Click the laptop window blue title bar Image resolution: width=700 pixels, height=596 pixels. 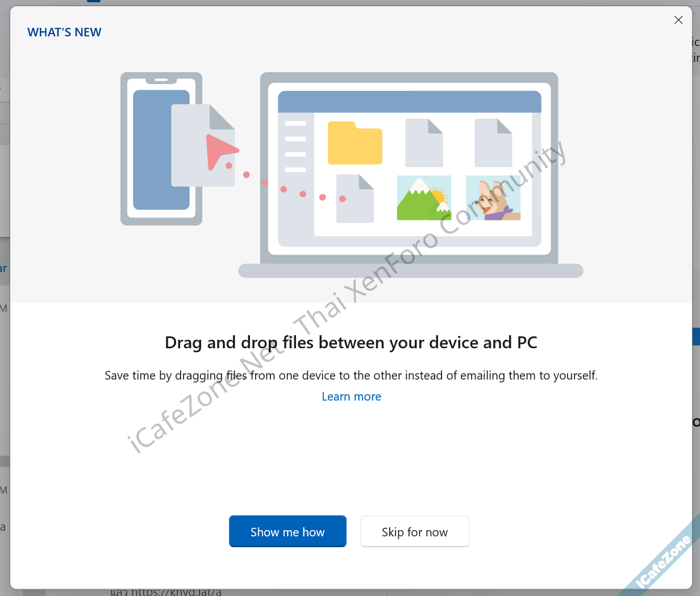[x=409, y=102]
